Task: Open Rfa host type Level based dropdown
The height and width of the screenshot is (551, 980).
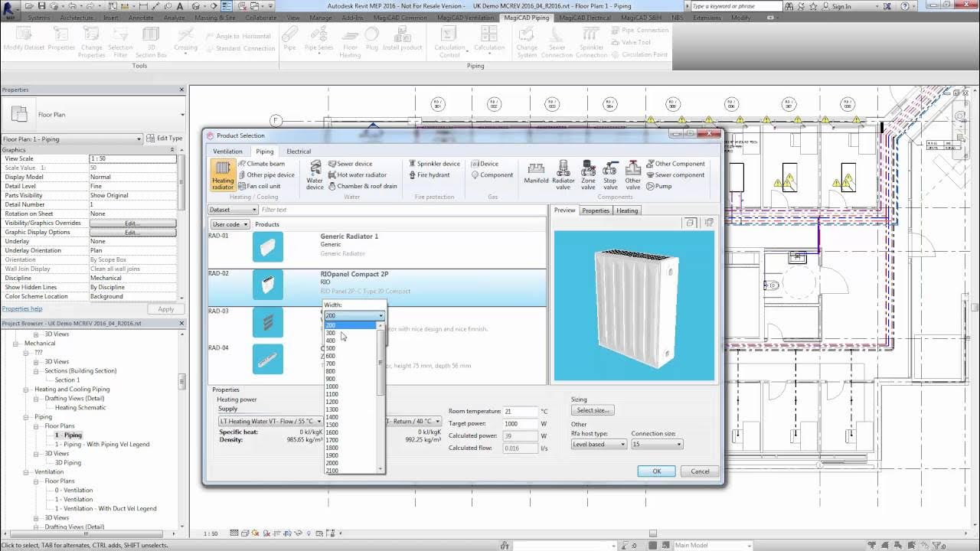Action: (x=599, y=444)
